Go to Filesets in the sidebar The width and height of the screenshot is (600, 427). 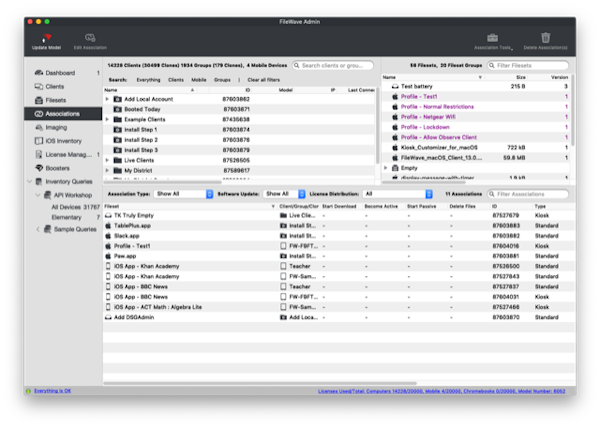pyautogui.click(x=56, y=100)
